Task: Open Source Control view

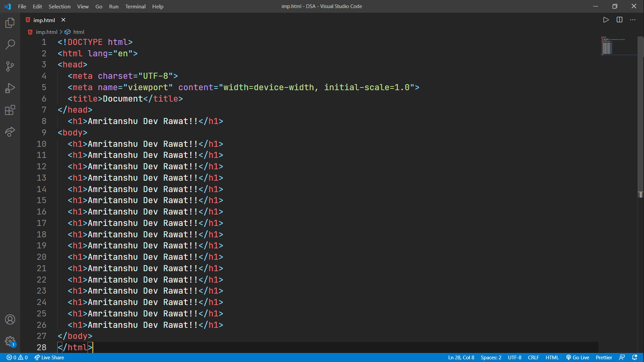Action: point(10,66)
